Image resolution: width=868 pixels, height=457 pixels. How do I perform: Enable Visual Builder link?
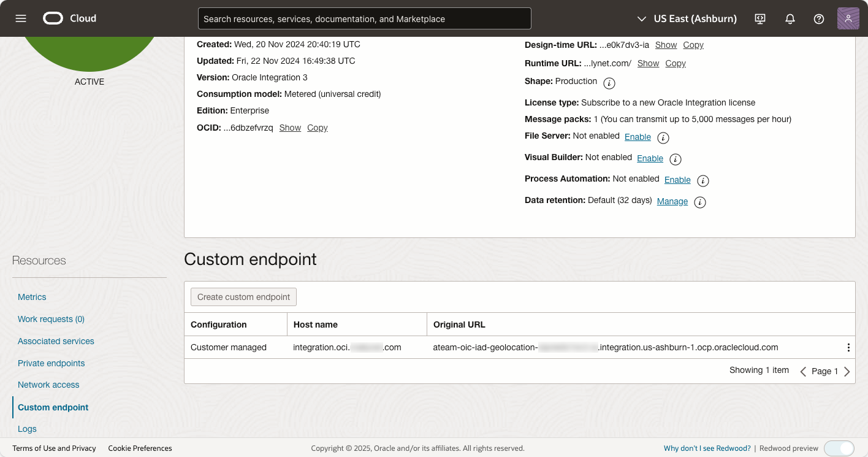coord(650,158)
